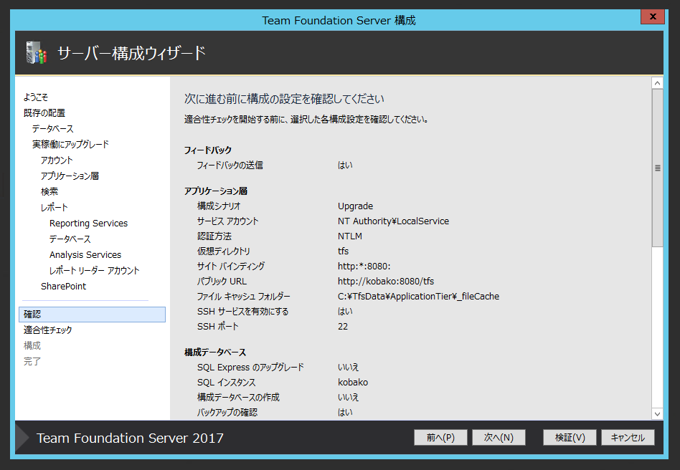The height and width of the screenshot is (470, 680).
Task: Click the Upgrade value for 構成シナリオ
Action: (x=355, y=206)
